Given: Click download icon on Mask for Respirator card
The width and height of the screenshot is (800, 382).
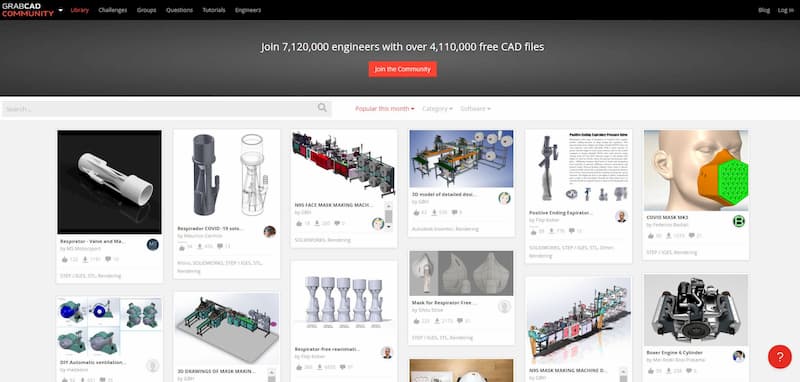Looking at the screenshot, I should click(x=437, y=321).
